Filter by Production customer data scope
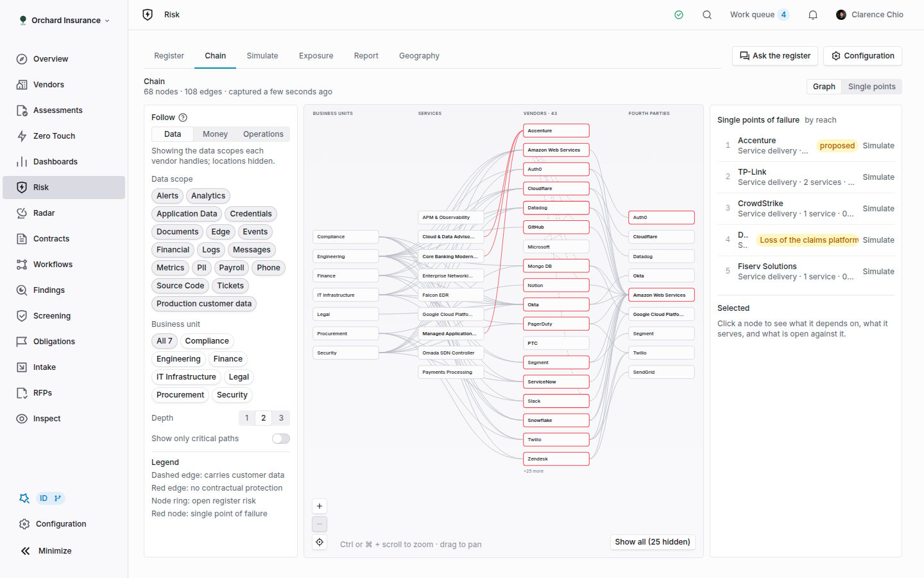The width and height of the screenshot is (924, 578). coord(204,304)
